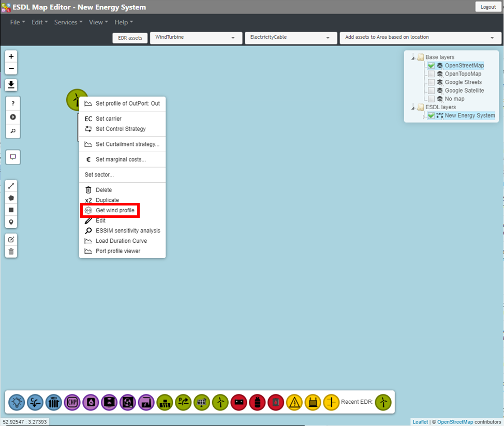Open the ElectricityCable dropdown
Image resolution: width=504 pixels, height=426 pixels.
point(290,38)
